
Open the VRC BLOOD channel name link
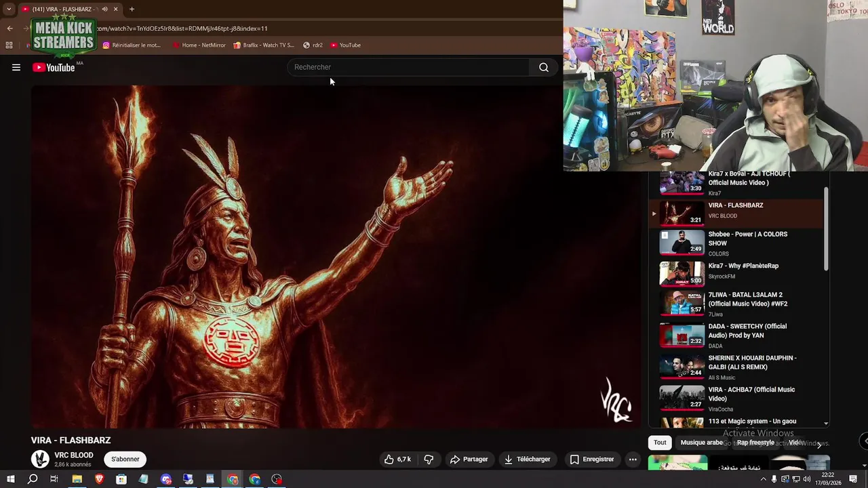[74, 455]
